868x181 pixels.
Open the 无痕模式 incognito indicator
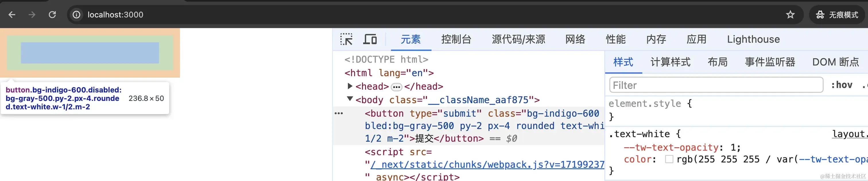point(837,14)
